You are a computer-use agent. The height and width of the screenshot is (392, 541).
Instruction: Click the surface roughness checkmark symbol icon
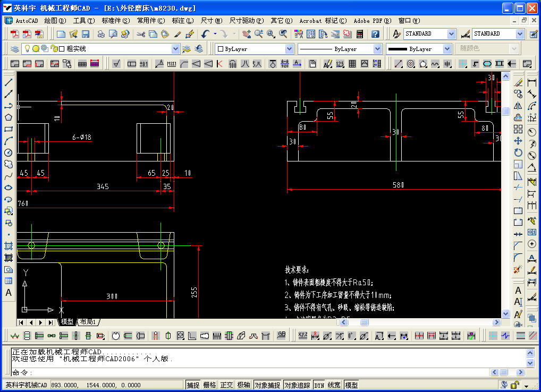coord(116,63)
